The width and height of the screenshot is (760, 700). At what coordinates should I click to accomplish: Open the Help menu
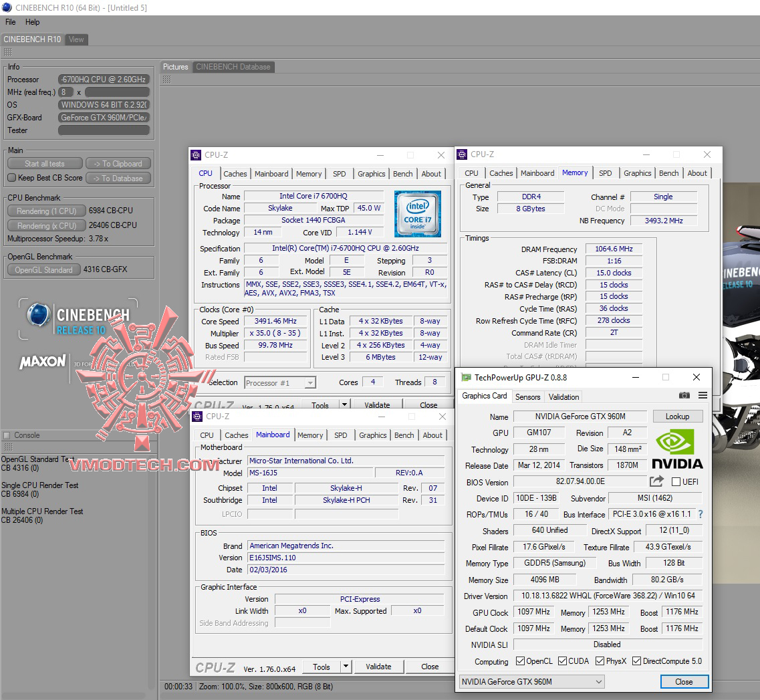pos(33,22)
